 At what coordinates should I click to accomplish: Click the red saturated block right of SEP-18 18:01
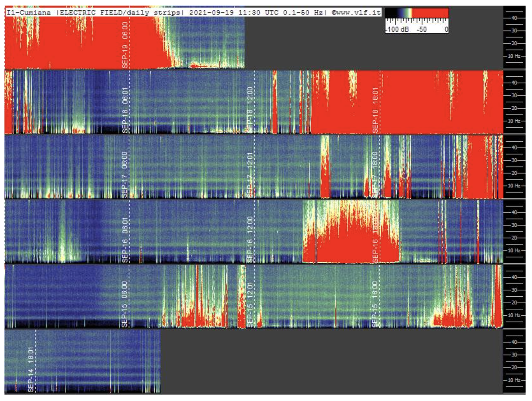(x=441, y=102)
